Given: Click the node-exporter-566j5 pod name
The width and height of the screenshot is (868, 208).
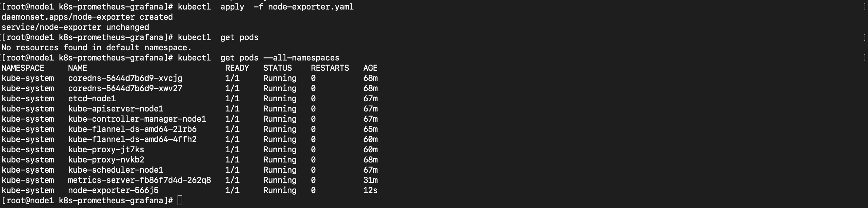Looking at the screenshot, I should [113, 190].
